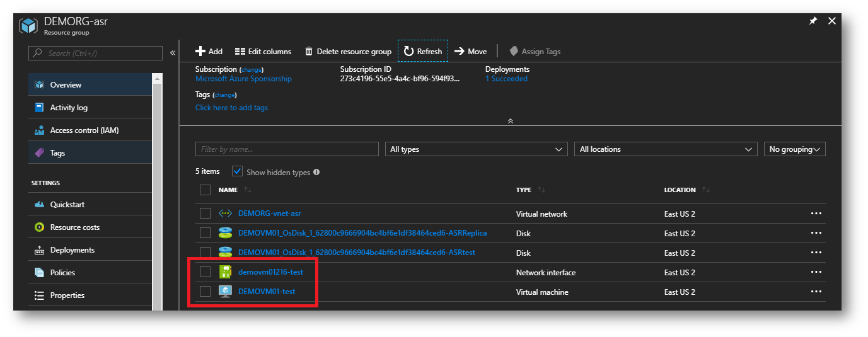Screen dimensions: 868x337
Task: Open the No grouping dropdown
Action: (794, 149)
